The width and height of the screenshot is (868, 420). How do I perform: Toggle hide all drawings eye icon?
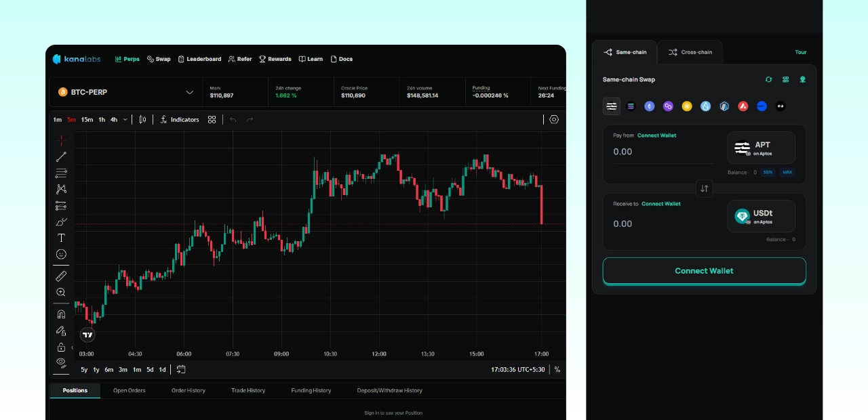[x=61, y=362]
